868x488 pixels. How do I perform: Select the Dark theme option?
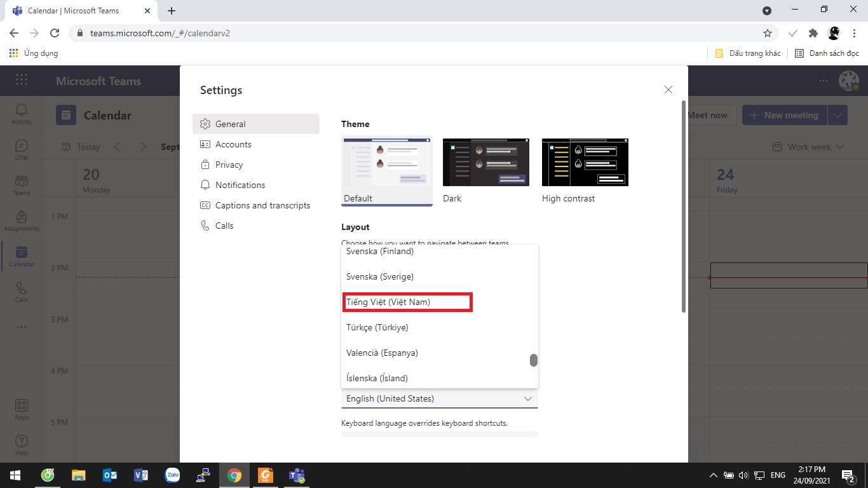(x=486, y=162)
